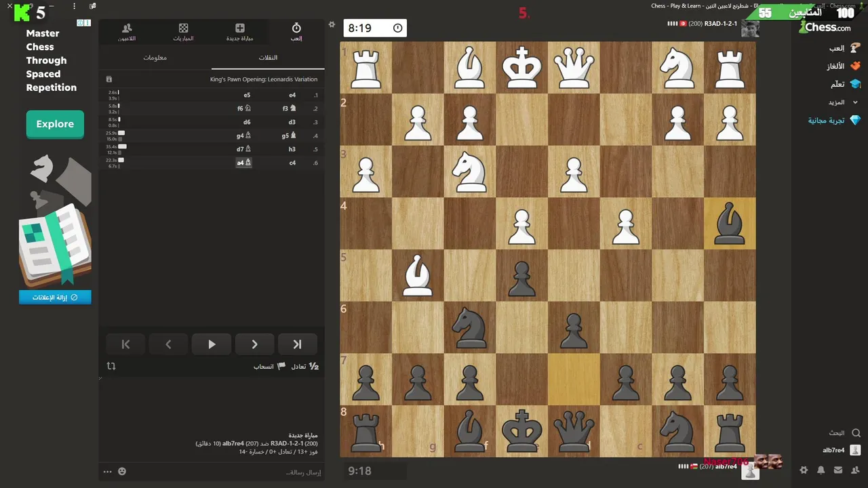Open Search (البحث) in the sidebar
Screen dimensions: 868x488
[x=844, y=432]
